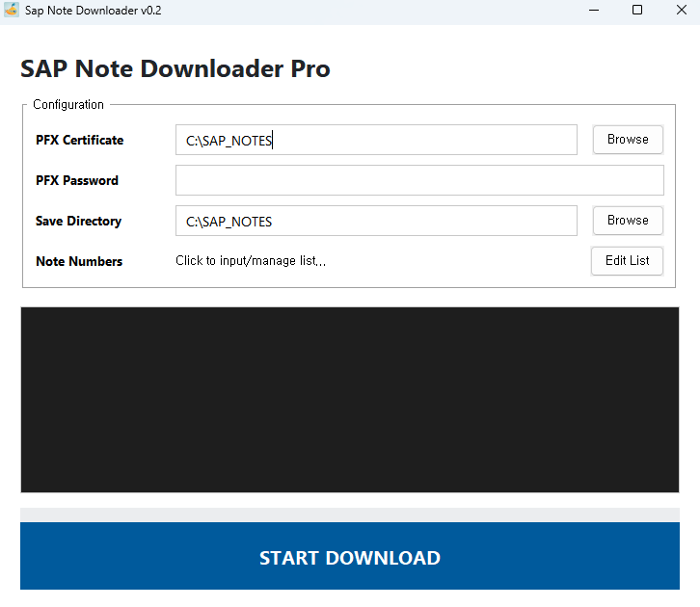Click the app icon in title bar
This screenshot has width=700, height=607.
tap(12, 10)
